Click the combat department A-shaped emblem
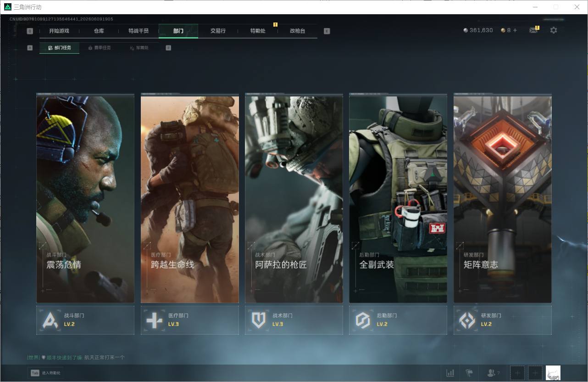 point(50,320)
